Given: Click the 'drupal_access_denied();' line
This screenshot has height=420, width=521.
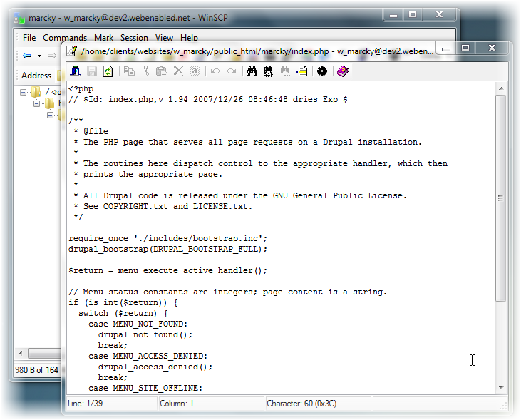Looking at the screenshot, I should 155,367.
